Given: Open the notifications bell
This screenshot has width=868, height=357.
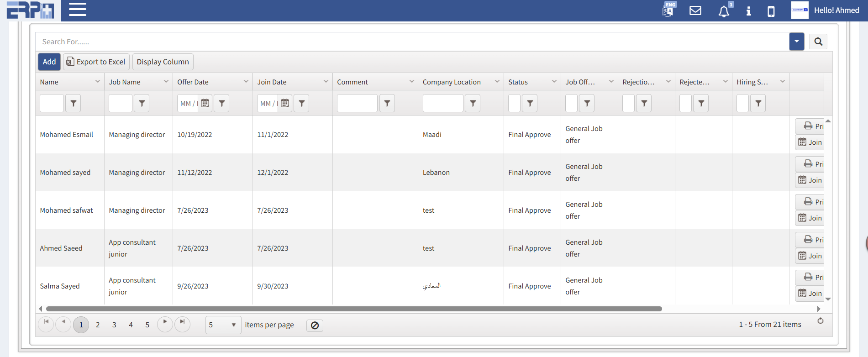Looking at the screenshot, I should coord(724,11).
